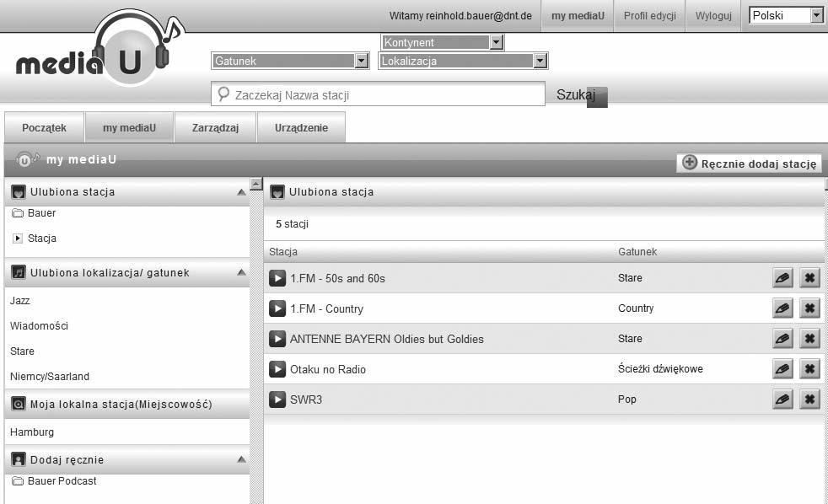The height and width of the screenshot is (504, 828).
Task: Click the Country genre cell
Action: pyautogui.click(x=636, y=308)
